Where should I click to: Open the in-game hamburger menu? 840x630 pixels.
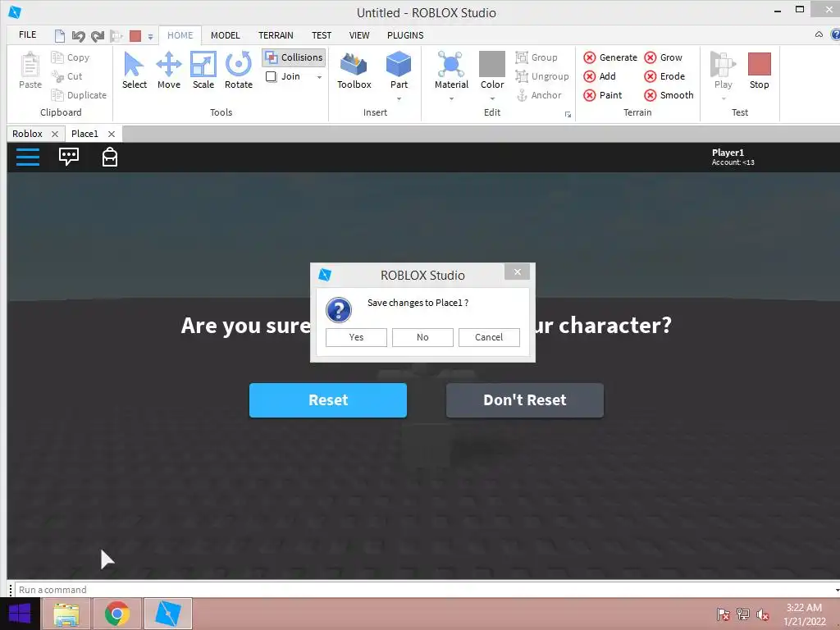point(27,157)
